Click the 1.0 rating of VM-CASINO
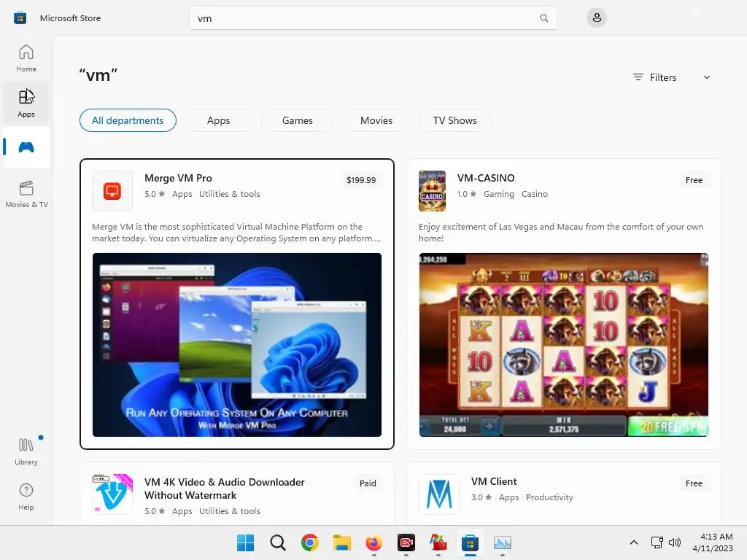 pyautogui.click(x=467, y=194)
